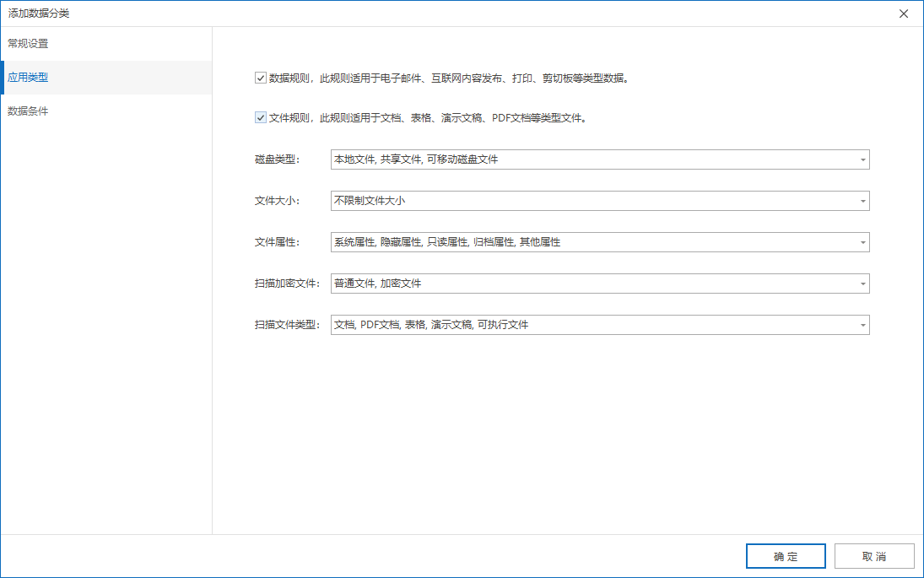The image size is (924, 578).
Task: Click the 文件规则 description text about documents
Action: (x=428, y=118)
